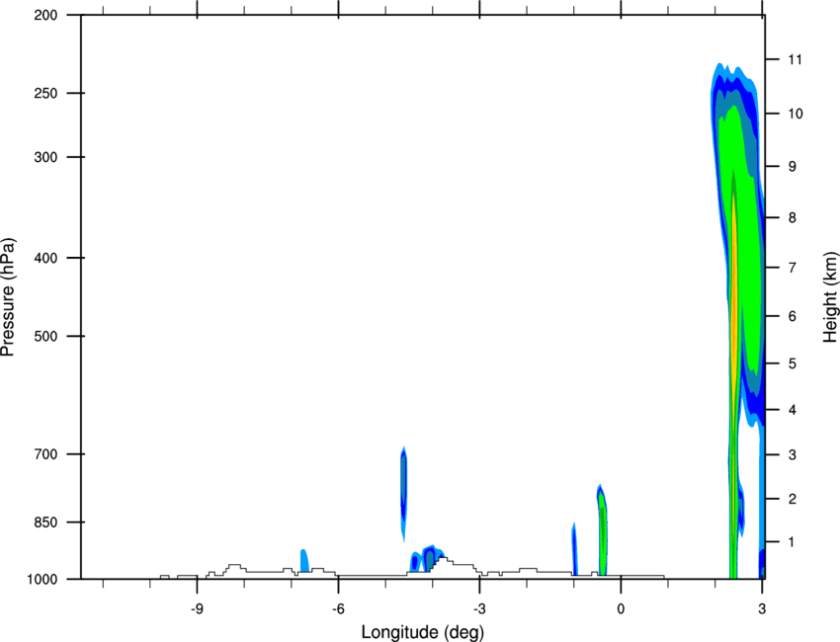This screenshot has width=840, height=642.
Task: Click the 2 km height label
Action: click(792, 499)
